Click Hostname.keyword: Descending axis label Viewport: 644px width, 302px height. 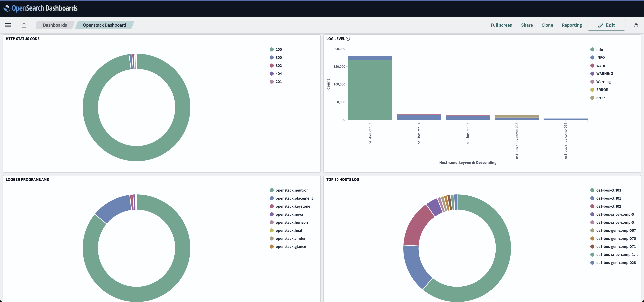pos(468,163)
